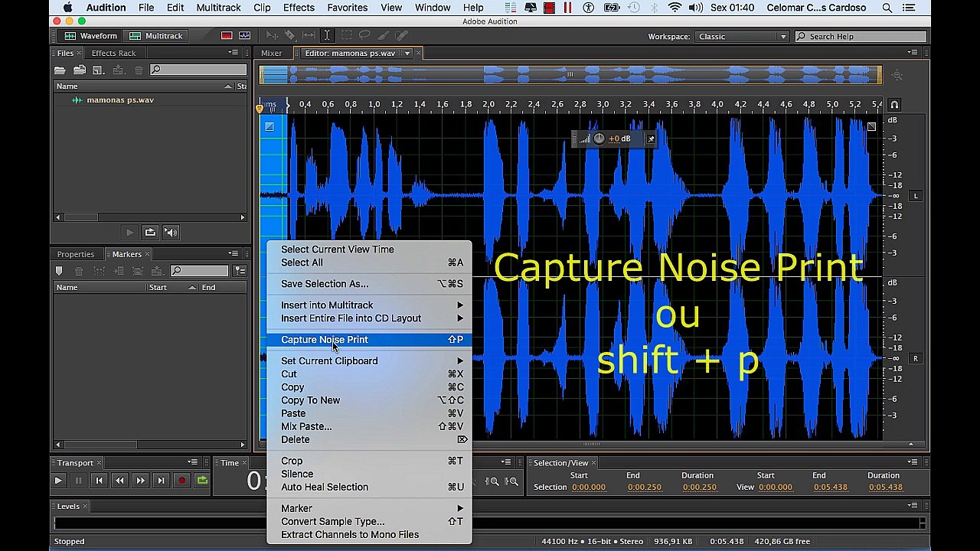Move playhead to previous marker

(x=99, y=481)
